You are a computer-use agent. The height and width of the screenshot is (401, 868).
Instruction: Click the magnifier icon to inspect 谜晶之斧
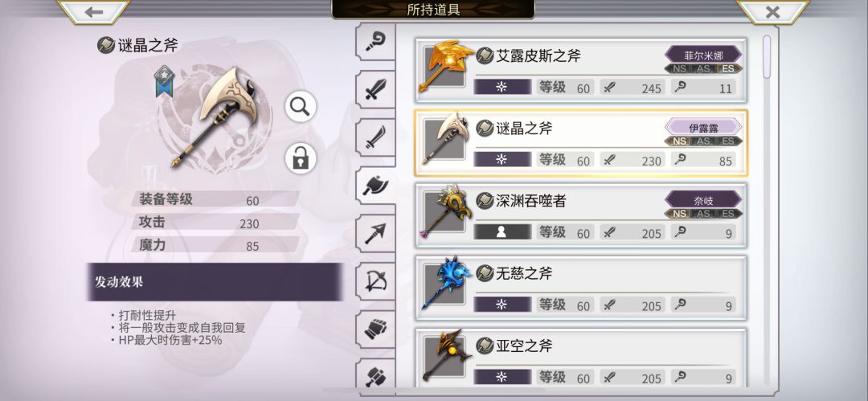(x=301, y=107)
